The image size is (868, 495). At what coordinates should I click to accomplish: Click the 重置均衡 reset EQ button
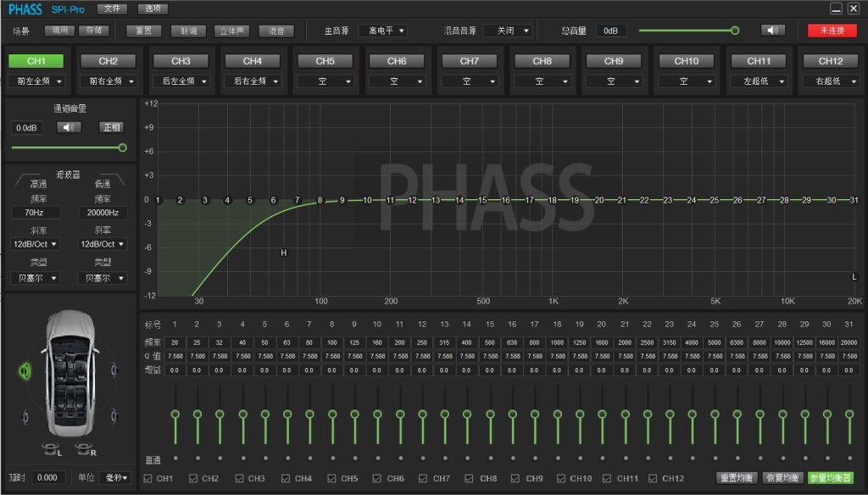[737, 478]
